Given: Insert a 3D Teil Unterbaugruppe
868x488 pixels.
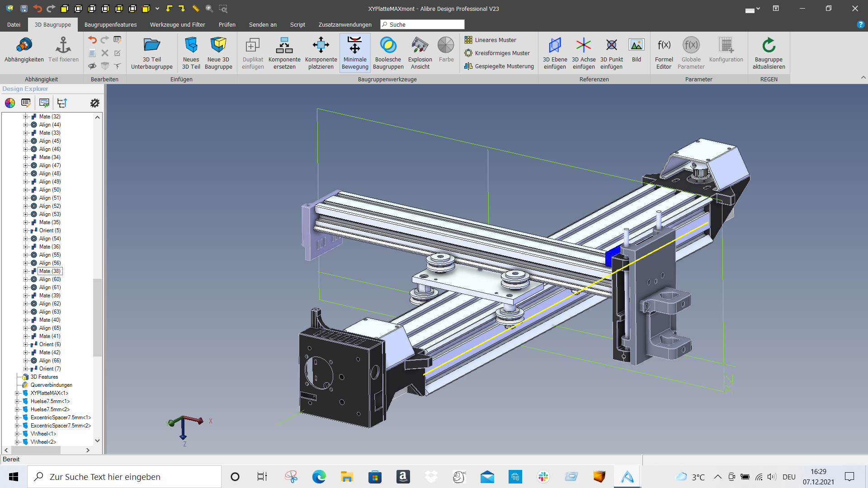Looking at the screenshot, I should pyautogui.click(x=152, y=53).
